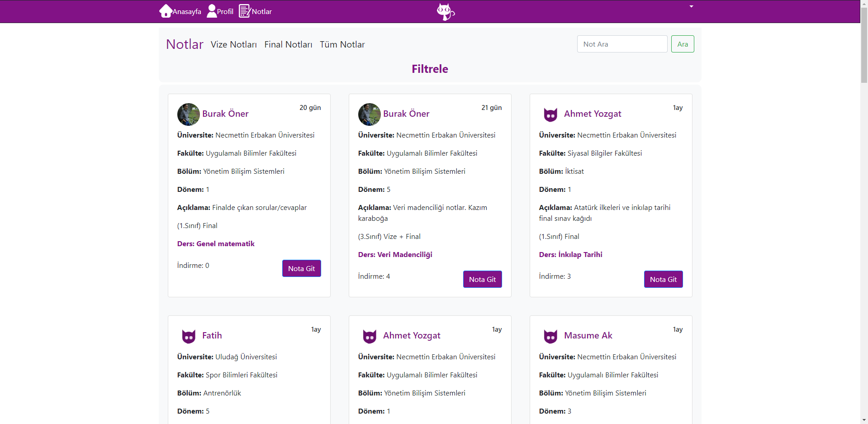This screenshot has height=424, width=868.
Task: Expand the Filtrele filter section
Action: coord(430,69)
